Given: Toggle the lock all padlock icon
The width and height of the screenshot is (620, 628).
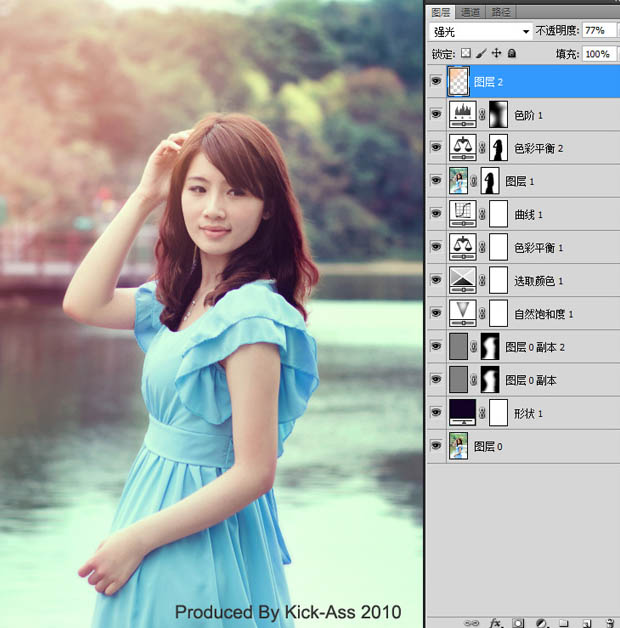Looking at the screenshot, I should click(x=512, y=53).
